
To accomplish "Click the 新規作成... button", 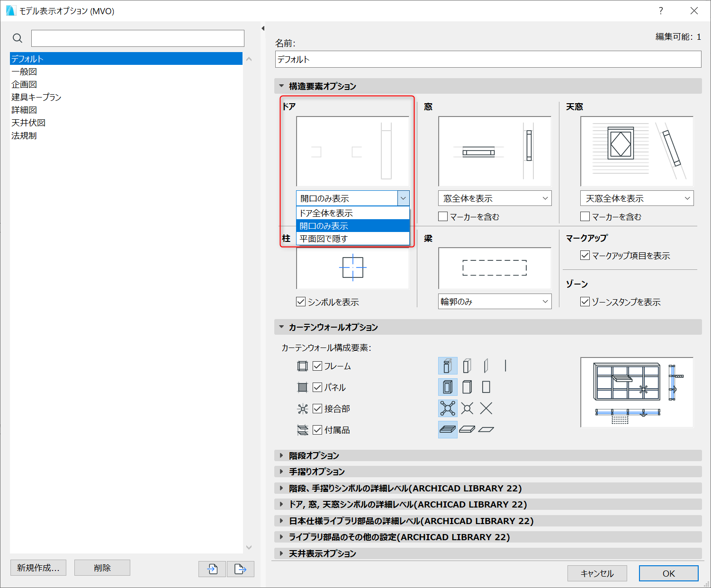I will (38, 568).
